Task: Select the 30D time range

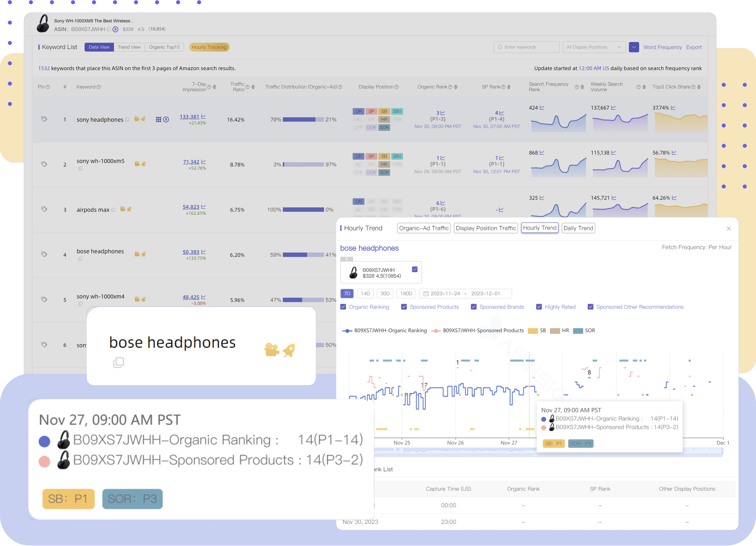Action: tap(385, 293)
